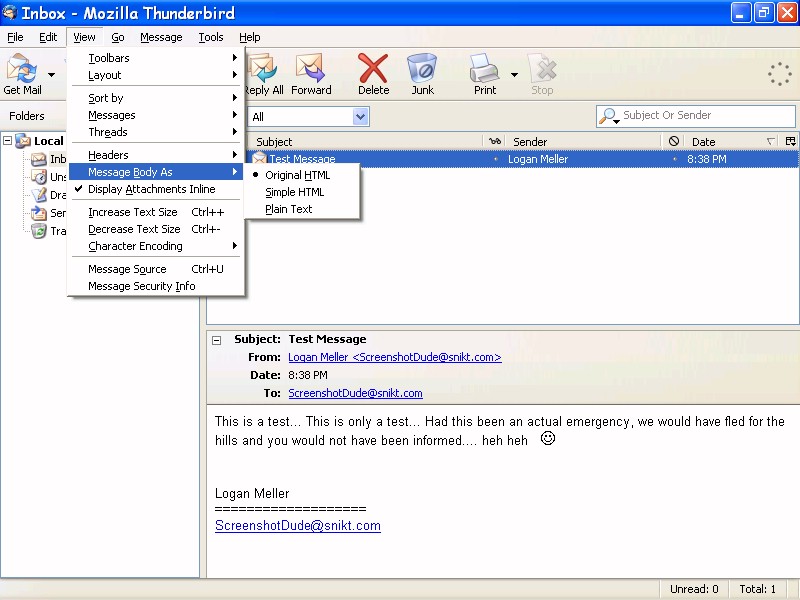Screen dimensions: 800x600
Task: Expand the Headers submenu
Action: point(156,155)
